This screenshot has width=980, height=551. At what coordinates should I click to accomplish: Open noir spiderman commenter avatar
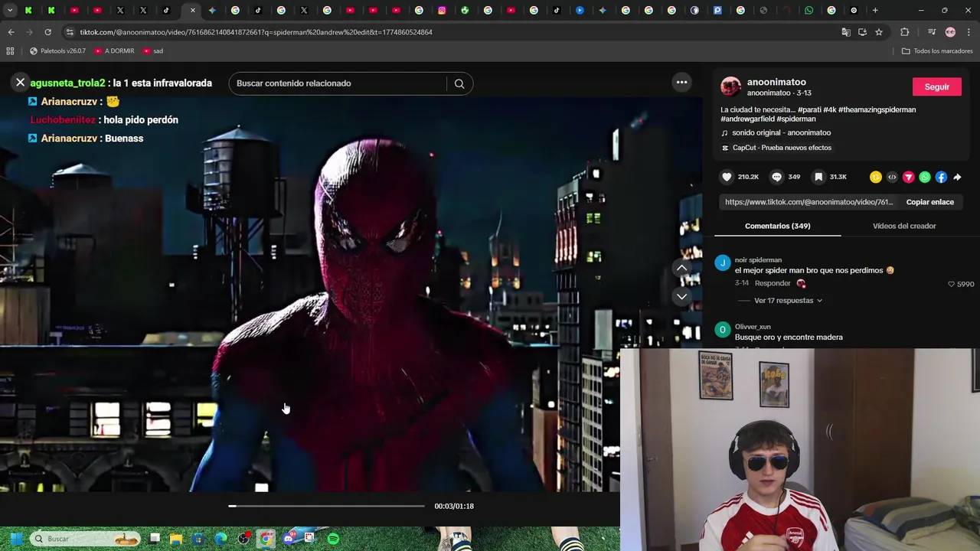(723, 263)
